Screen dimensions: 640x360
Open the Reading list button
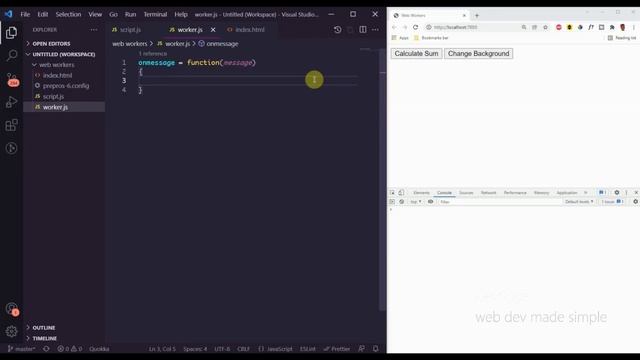pyautogui.click(x=622, y=38)
